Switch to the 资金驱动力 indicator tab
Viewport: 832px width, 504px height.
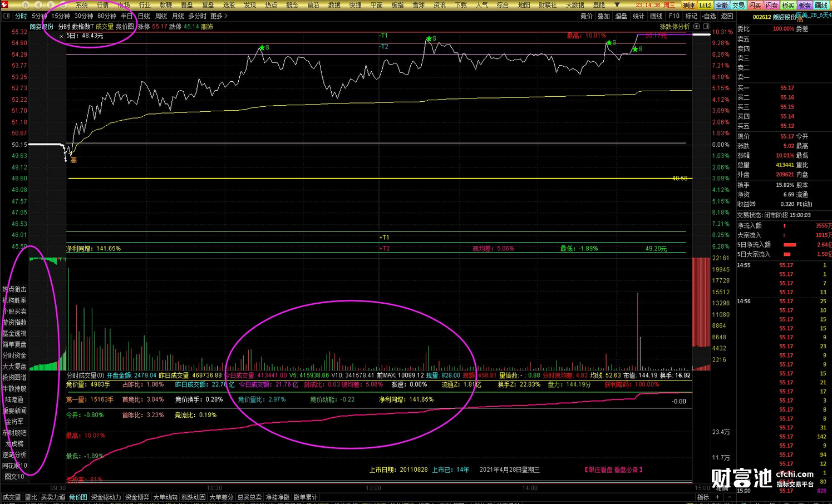(106, 497)
